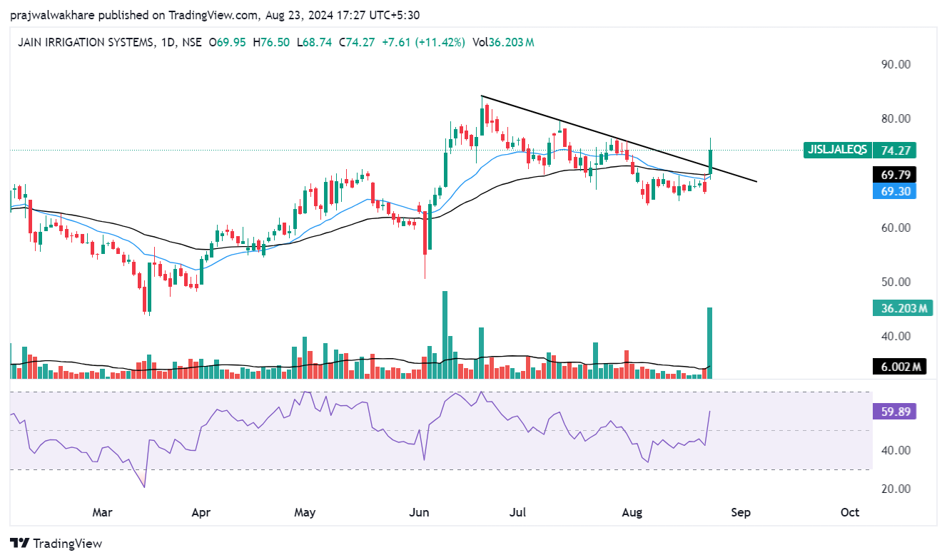The image size is (947, 560).
Task: Click the May label on time axis
Action: click(305, 512)
